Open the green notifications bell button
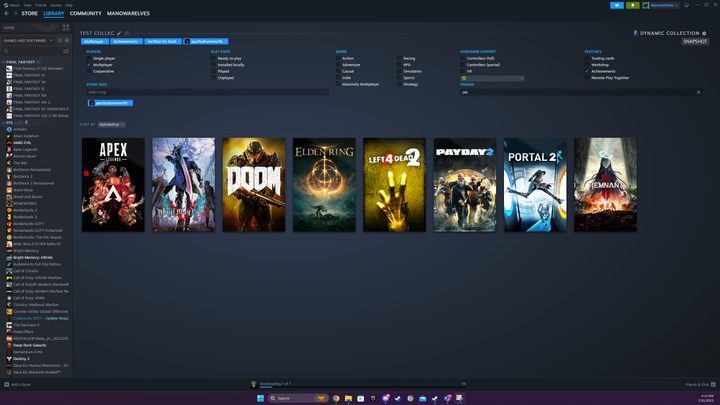720x405 pixels. click(632, 5)
